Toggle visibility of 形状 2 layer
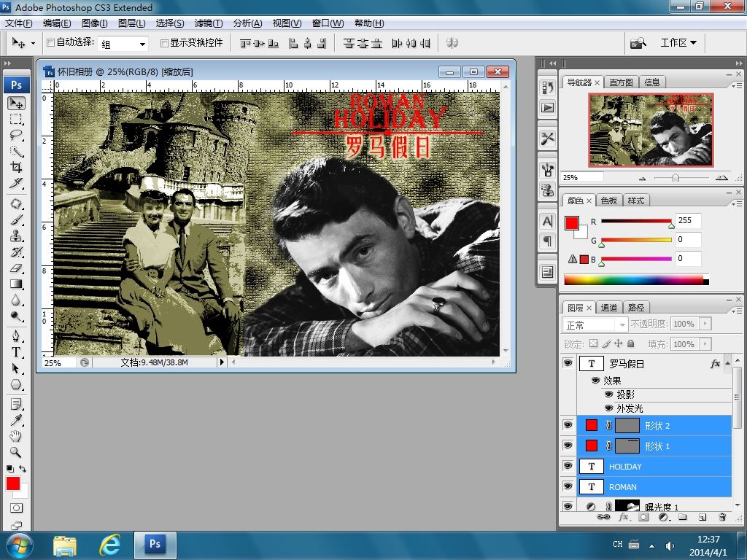747x560 pixels. tap(568, 425)
